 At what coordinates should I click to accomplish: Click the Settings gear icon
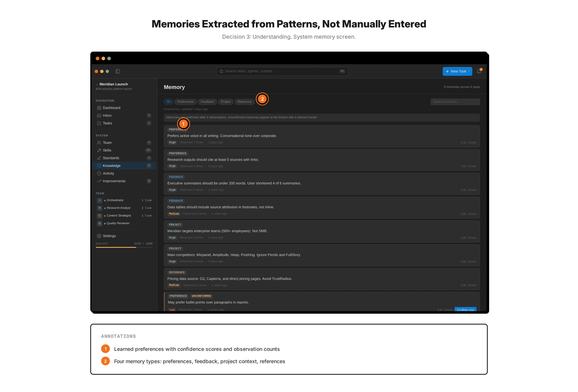[99, 236]
